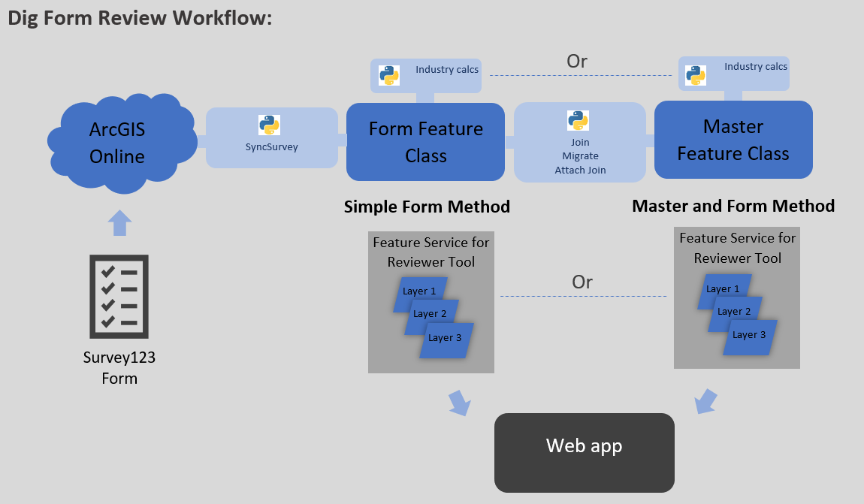The height and width of the screenshot is (504, 864).
Task: Switch to the Master and Form Method section
Action: [x=733, y=205]
